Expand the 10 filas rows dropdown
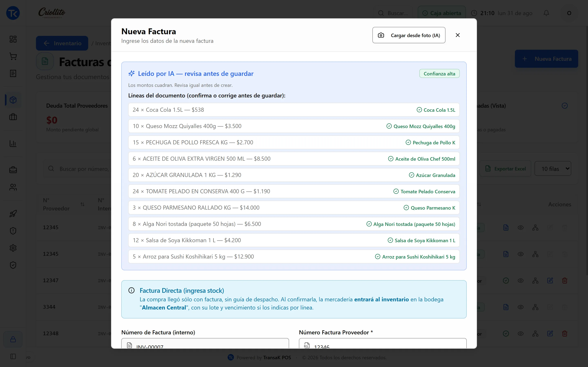Viewport: 588px width, 367px height. coord(553,168)
